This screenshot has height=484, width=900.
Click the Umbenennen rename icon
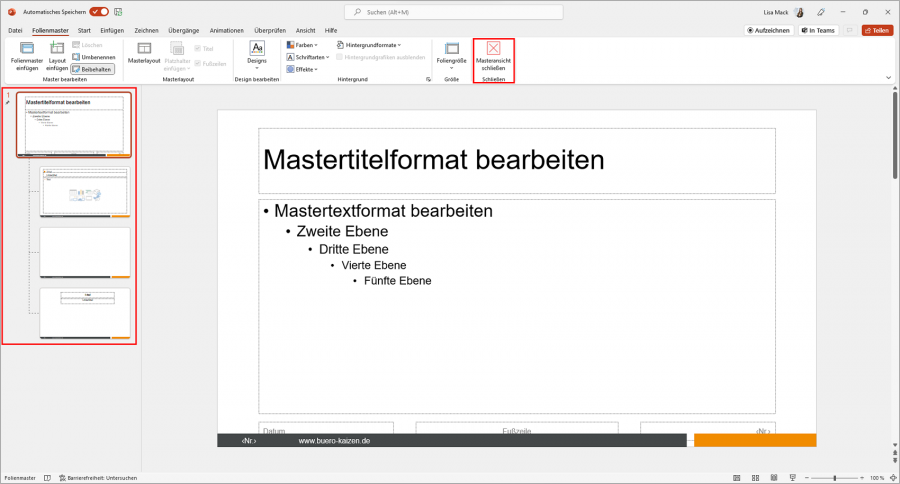[x=76, y=57]
